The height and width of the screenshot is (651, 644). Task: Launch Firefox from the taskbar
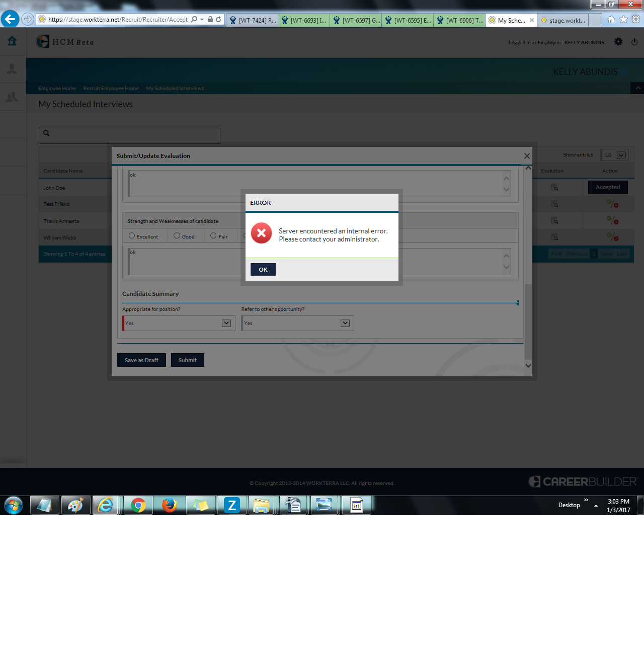click(170, 505)
